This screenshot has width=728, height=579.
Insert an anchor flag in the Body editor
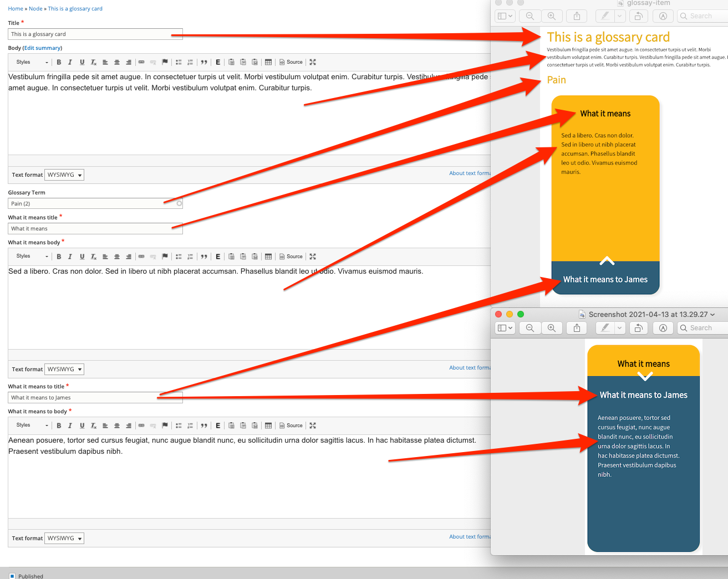tap(165, 62)
